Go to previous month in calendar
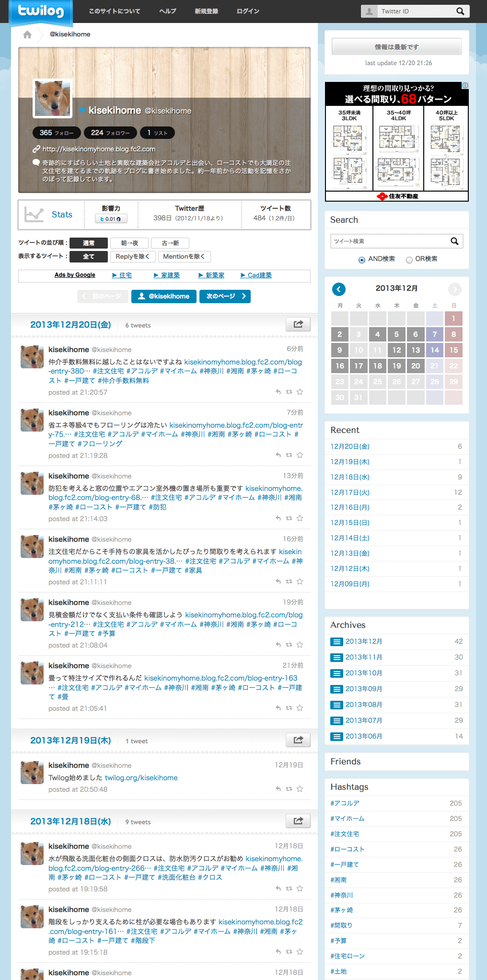 (338, 289)
